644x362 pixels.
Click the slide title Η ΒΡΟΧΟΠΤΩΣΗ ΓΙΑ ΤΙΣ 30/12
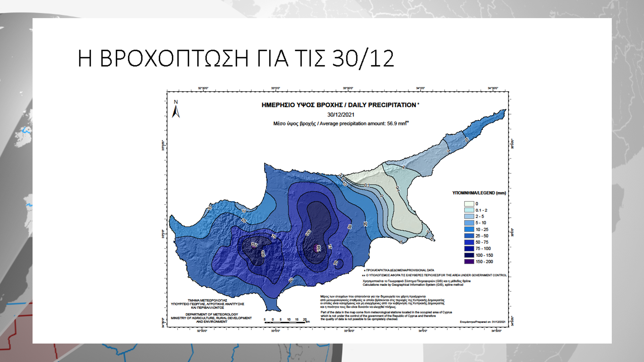pyautogui.click(x=235, y=59)
